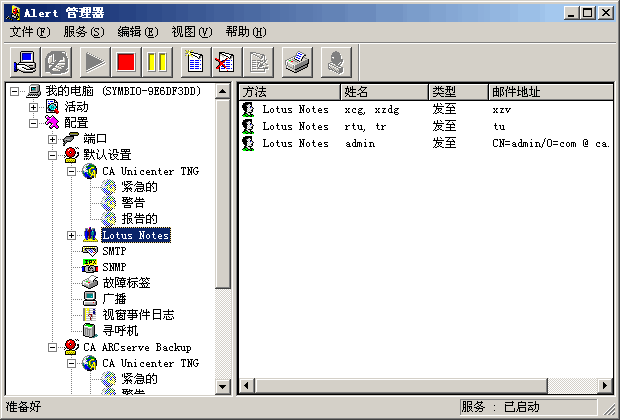Click the new item toolbar icon
Image resolution: width=620 pixels, height=420 pixels.
point(195,62)
